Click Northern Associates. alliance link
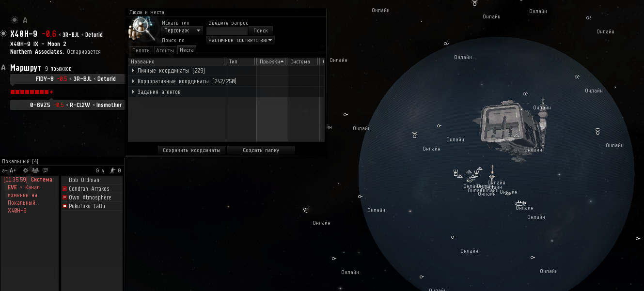Image resolution: width=644 pixels, height=291 pixels. click(37, 51)
